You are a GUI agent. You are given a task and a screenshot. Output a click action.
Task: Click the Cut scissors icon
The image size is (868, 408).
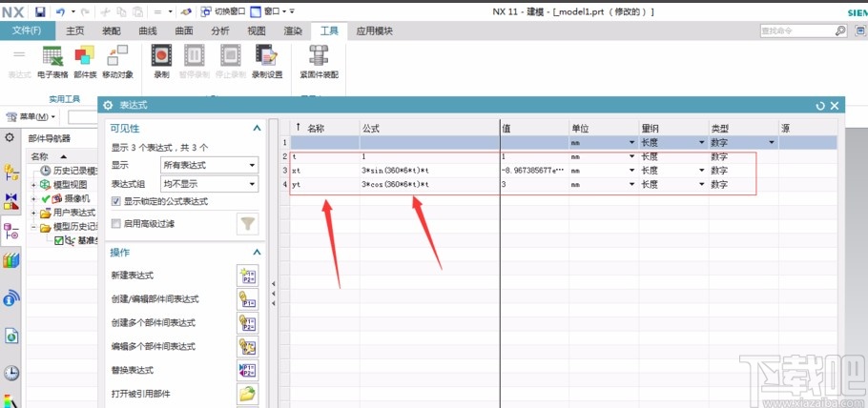pos(107,11)
